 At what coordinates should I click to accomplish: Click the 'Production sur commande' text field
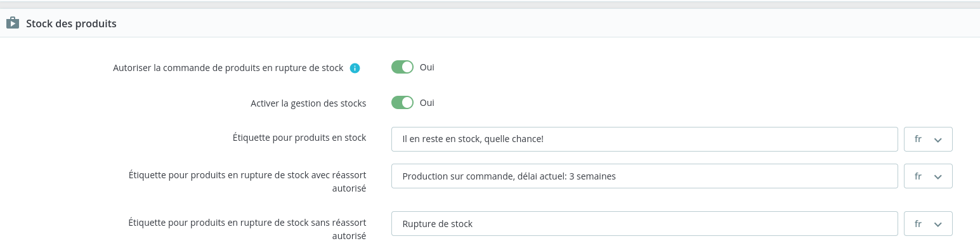click(644, 176)
